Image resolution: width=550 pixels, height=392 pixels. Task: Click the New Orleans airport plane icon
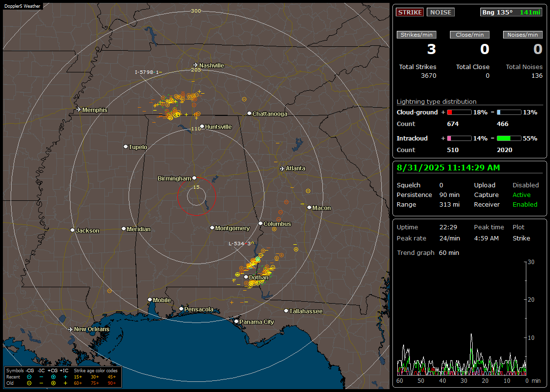[70, 329]
